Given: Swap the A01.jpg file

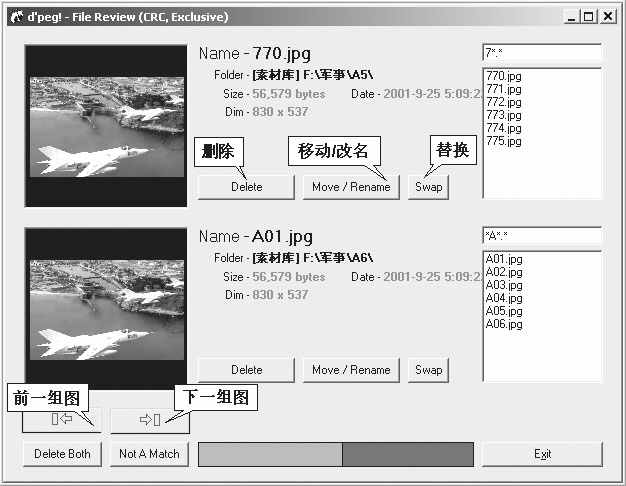Looking at the screenshot, I should tap(428, 370).
